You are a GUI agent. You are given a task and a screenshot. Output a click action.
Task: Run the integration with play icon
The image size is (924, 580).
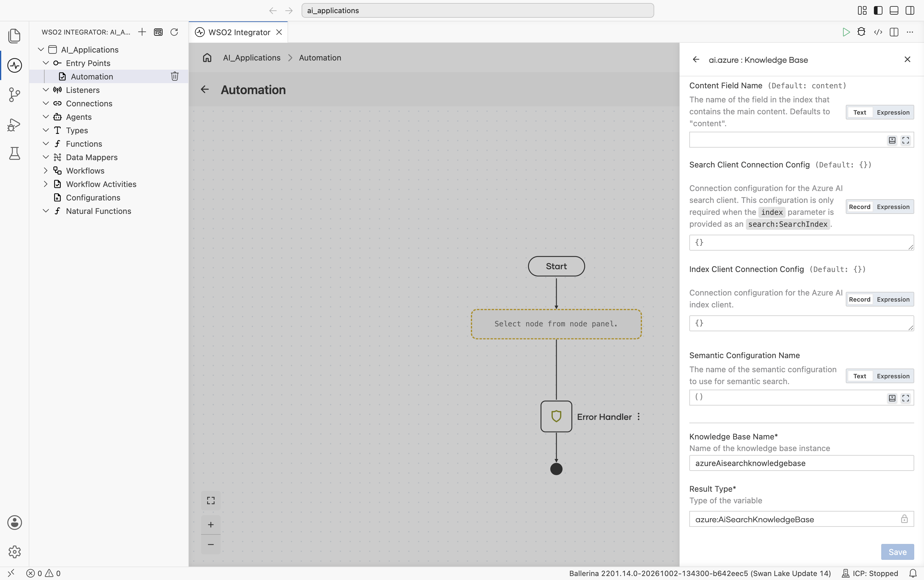point(846,32)
